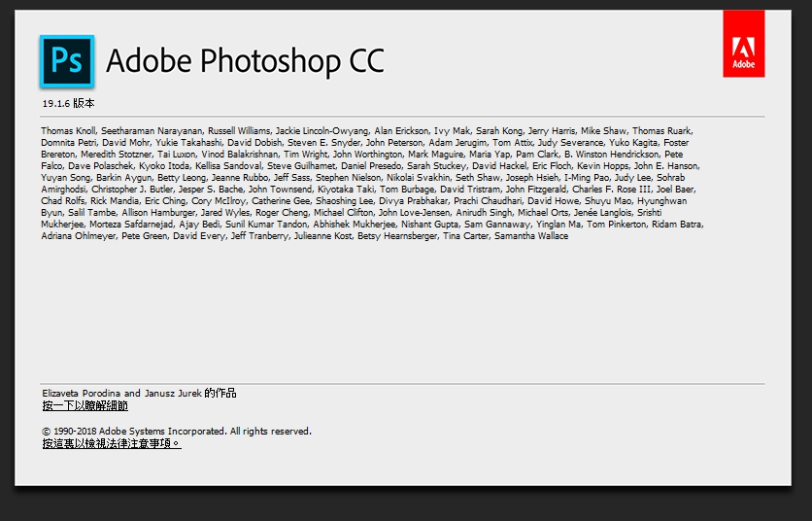Open the 按這裏以檢視法律注意事項 legal notices link
The image size is (812, 521).
click(x=112, y=444)
